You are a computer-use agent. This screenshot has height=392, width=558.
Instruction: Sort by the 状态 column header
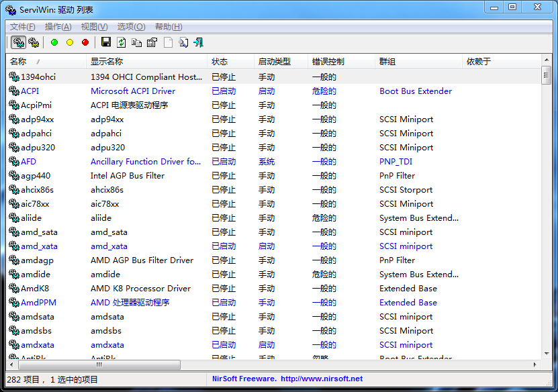click(220, 62)
